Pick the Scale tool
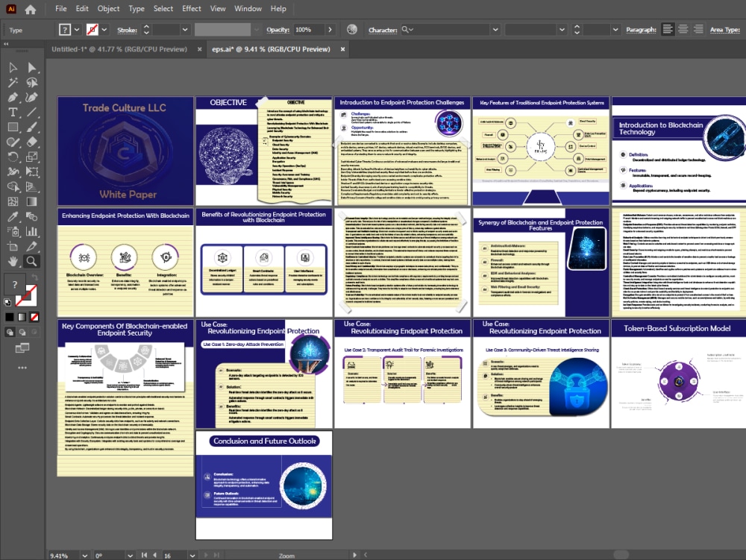The image size is (746, 560). (x=32, y=157)
